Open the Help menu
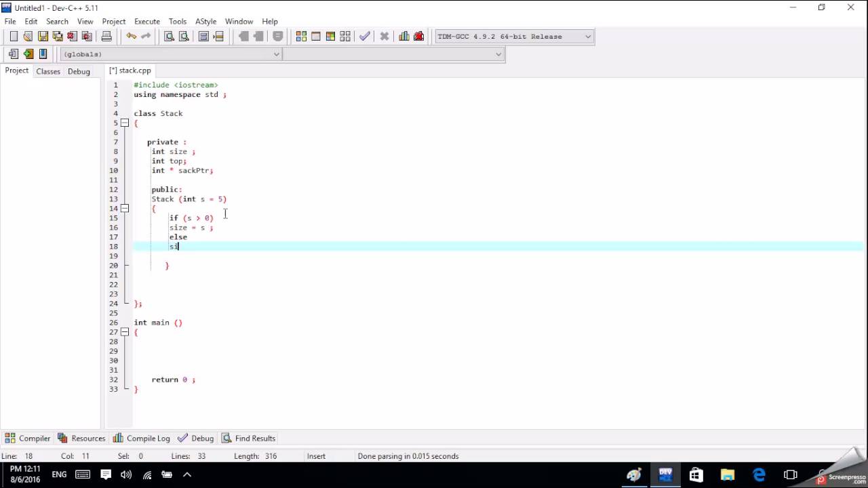The height and width of the screenshot is (488, 868). click(x=270, y=21)
